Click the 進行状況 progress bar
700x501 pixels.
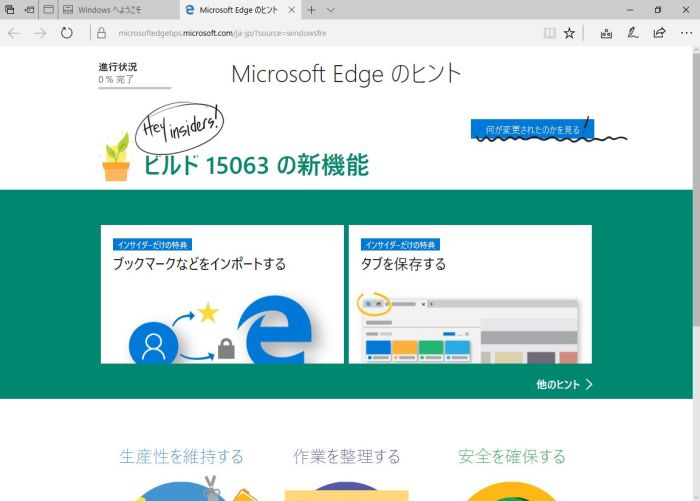(134, 88)
